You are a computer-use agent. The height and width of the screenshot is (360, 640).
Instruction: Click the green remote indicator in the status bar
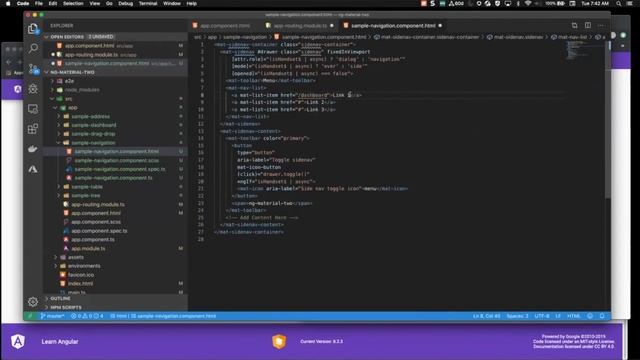tap(30, 316)
